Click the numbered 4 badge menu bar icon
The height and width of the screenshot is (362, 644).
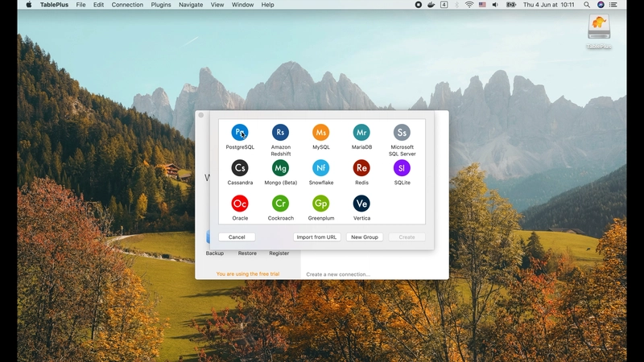click(444, 5)
